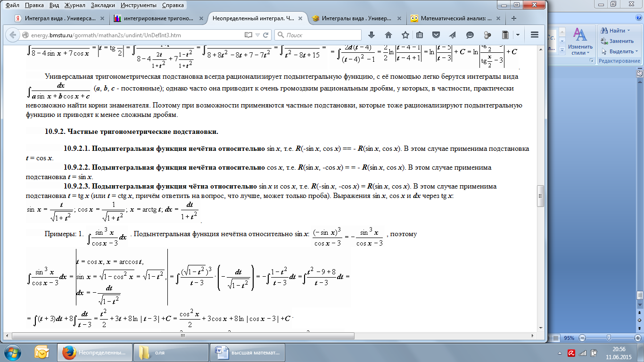The image size is (644, 362).
Task: Click 'Заменить' button in Word ribbon
Action: [x=617, y=41]
